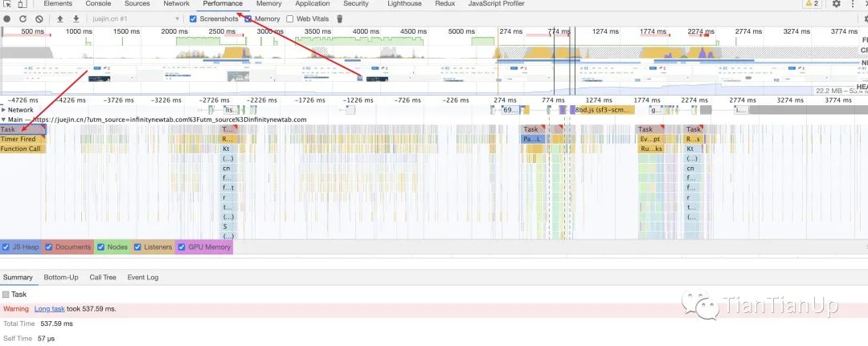The image size is (868, 346).
Task: Start recording with the record button
Action: (x=7, y=18)
